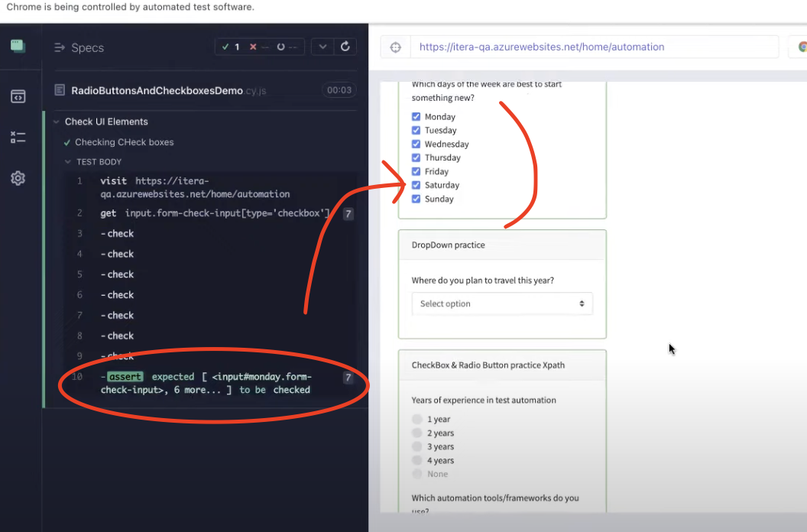Select the Checking CHeck boxes test
The image size is (807, 532).
coord(124,142)
